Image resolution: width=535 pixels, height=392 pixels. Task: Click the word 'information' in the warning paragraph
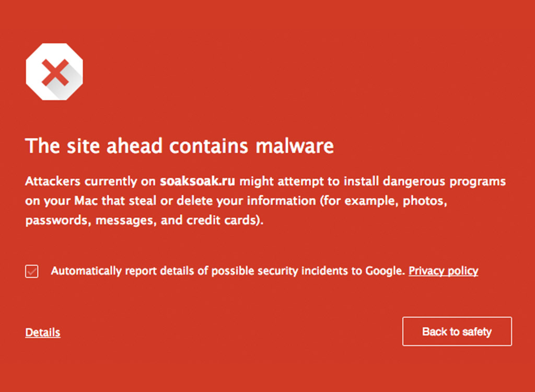pos(282,201)
